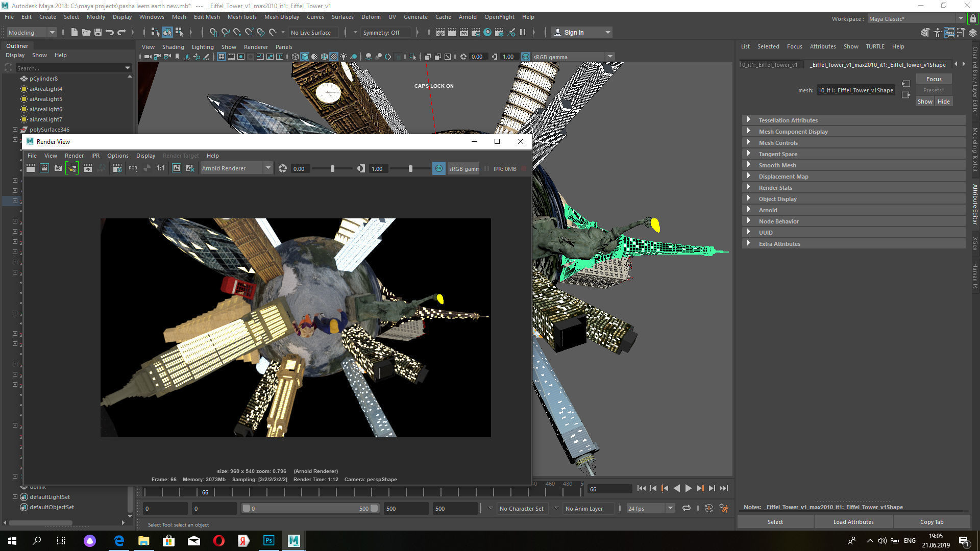This screenshot has width=980, height=551.
Task: Undo the last action with toolbar arrow
Action: pyautogui.click(x=110, y=32)
